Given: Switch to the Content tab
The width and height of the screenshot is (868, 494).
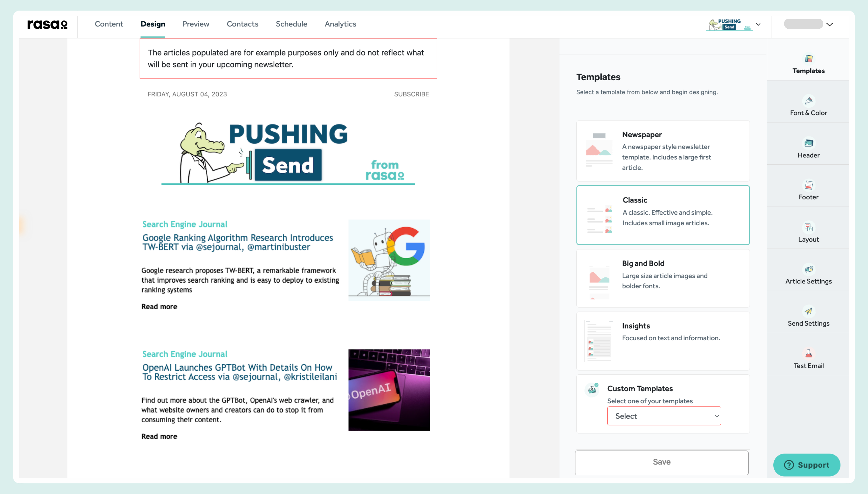Looking at the screenshot, I should pos(109,24).
